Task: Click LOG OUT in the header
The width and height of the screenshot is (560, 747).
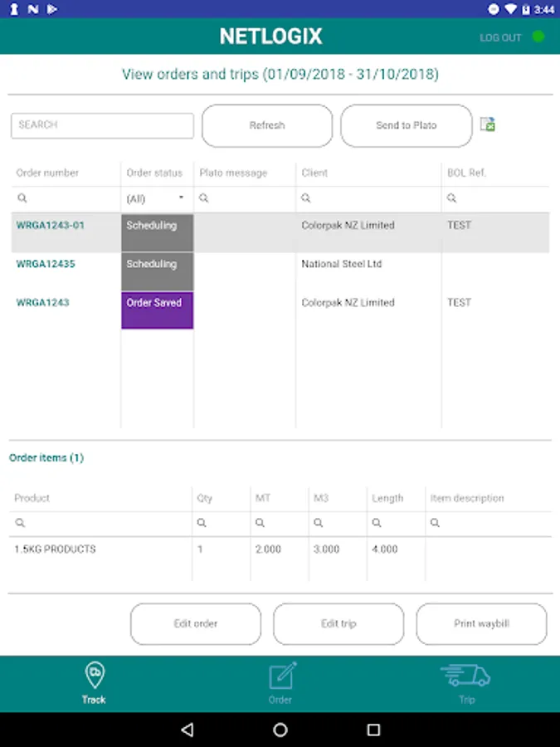Action: click(500, 37)
